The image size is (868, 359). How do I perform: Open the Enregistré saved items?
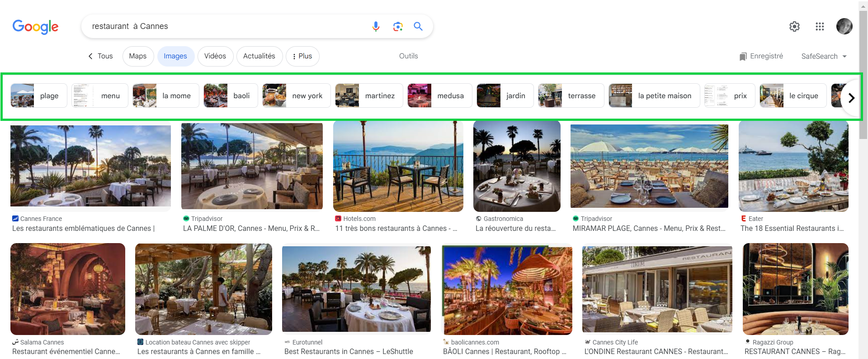[x=761, y=56]
